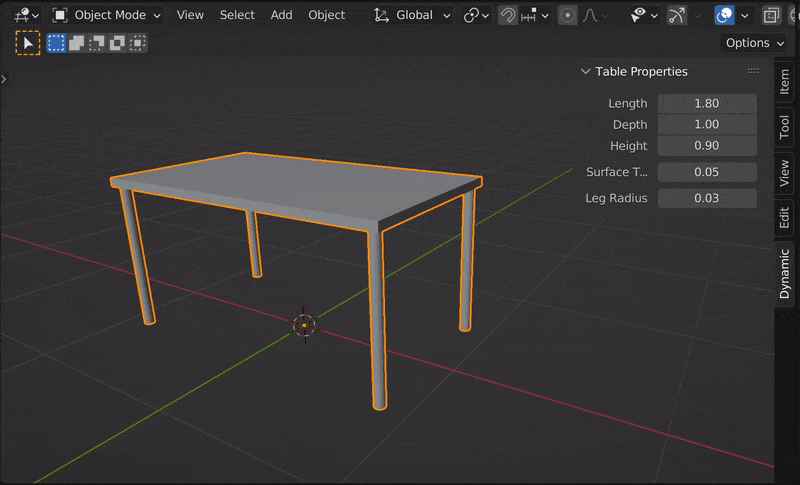Click the Depth value field

click(707, 124)
